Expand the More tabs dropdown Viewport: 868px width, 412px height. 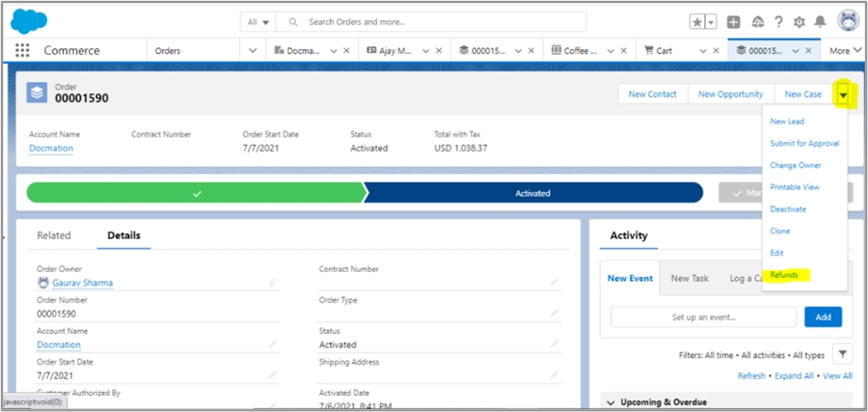tap(844, 51)
